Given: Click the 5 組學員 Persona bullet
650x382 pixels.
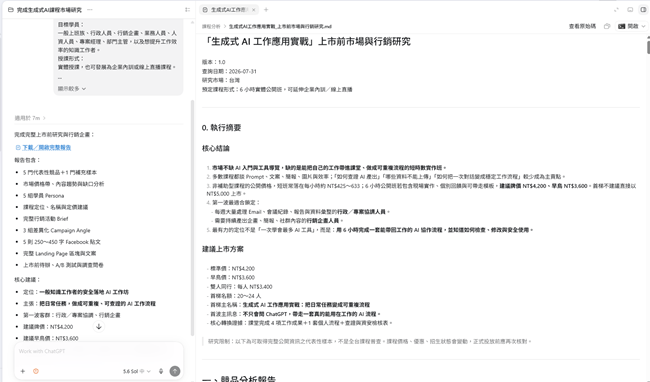Looking at the screenshot, I should click(44, 196).
